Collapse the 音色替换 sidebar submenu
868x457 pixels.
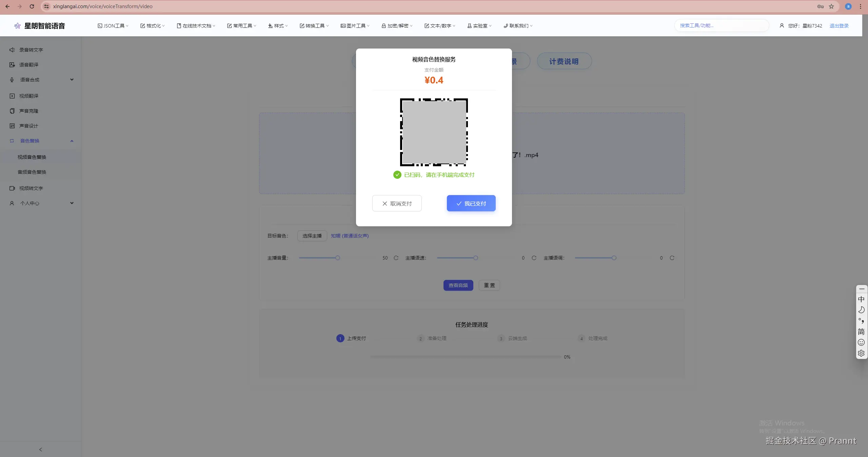pos(72,141)
